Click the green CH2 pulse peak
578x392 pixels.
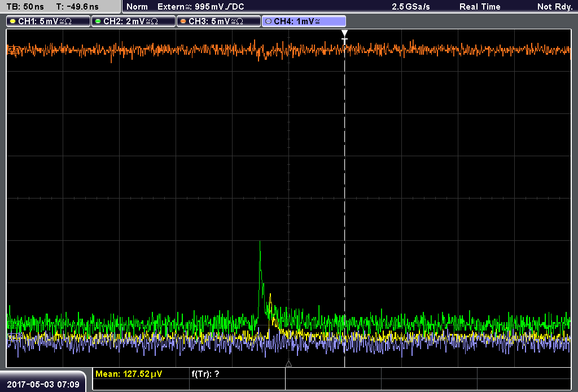click(x=260, y=242)
